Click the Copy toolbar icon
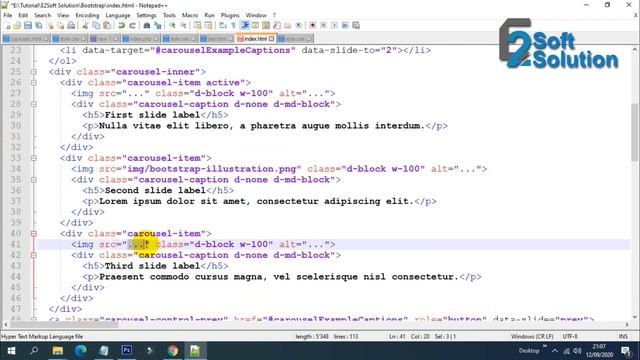The width and height of the screenshot is (640, 360). click(x=96, y=25)
